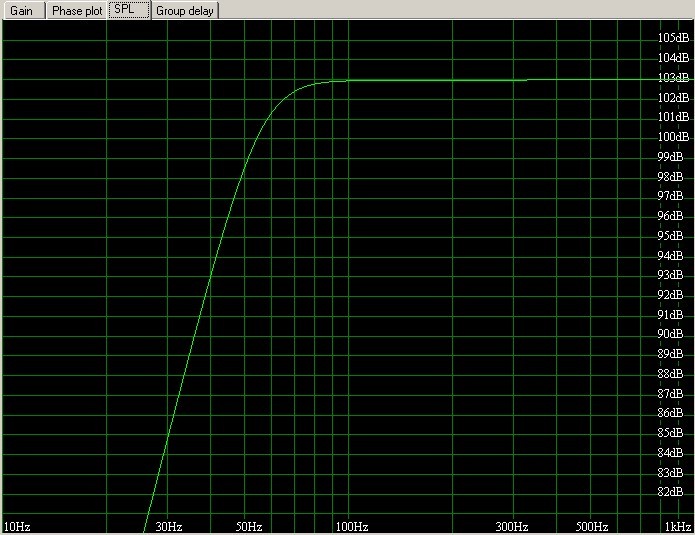This screenshot has height=535, width=695.
Task: Click the 98dB axis label
Action: [x=670, y=177]
